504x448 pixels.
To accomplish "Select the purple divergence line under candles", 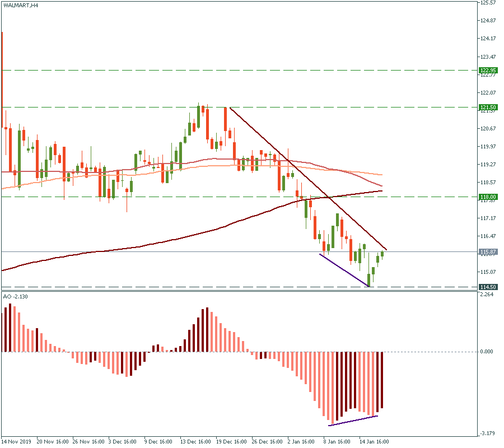I will (343, 269).
